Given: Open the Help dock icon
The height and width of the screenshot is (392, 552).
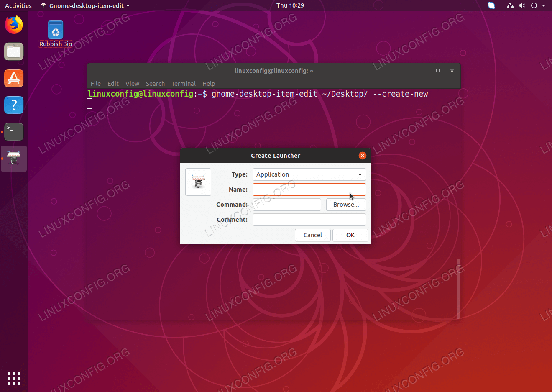Looking at the screenshot, I should pos(14,105).
